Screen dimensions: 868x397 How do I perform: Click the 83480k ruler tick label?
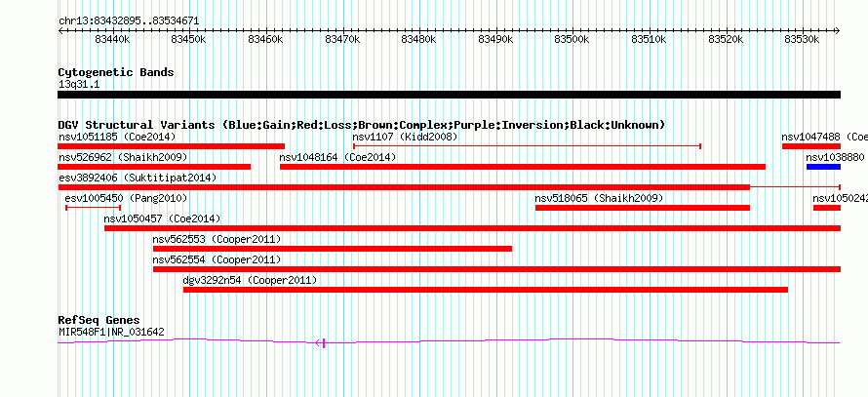tap(419, 39)
